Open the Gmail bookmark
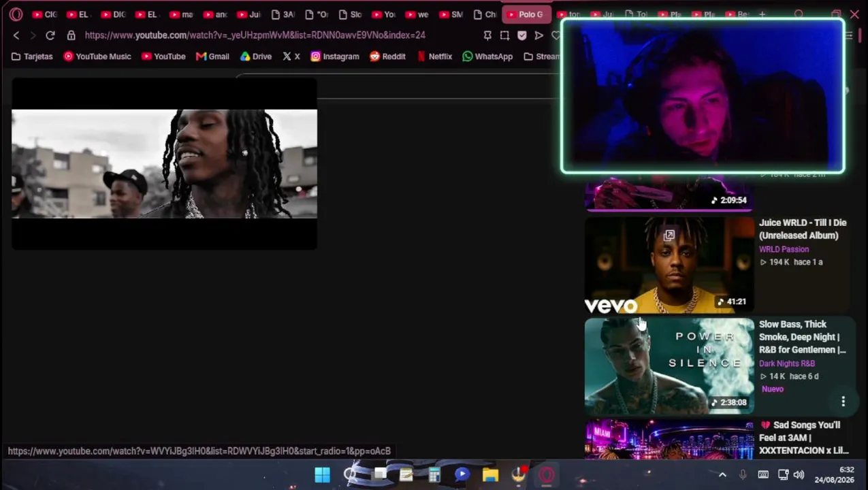Screen dimensions: 868x490 tap(212, 56)
